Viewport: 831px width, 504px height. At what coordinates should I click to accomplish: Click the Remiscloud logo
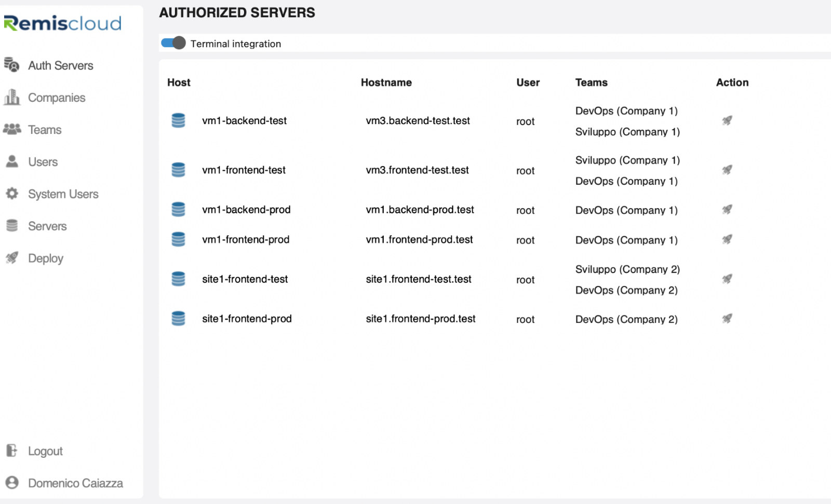point(62,23)
